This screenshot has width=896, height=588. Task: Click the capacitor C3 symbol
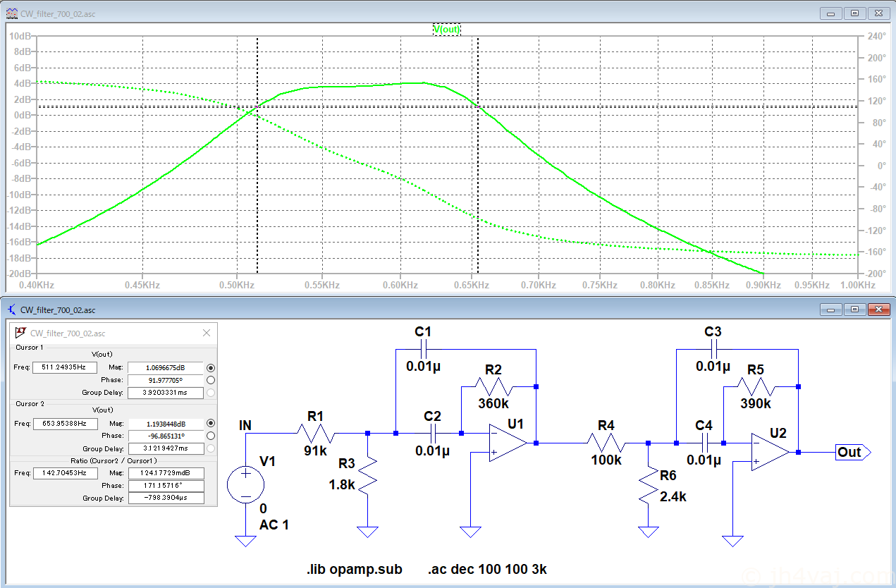tap(715, 349)
